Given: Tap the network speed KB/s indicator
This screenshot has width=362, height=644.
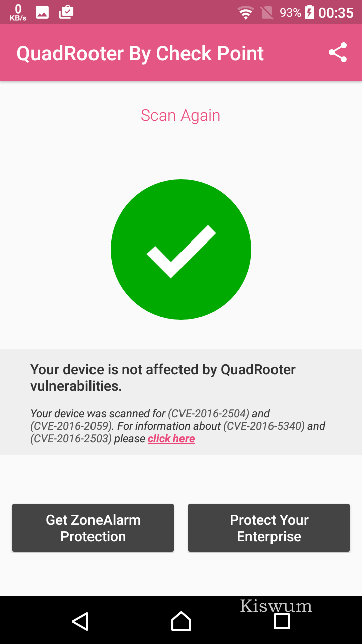Looking at the screenshot, I should pyautogui.click(x=18, y=13).
